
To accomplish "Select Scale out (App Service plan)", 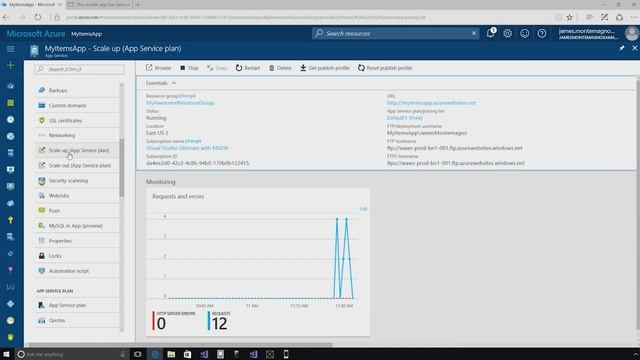I will click(x=78, y=165).
